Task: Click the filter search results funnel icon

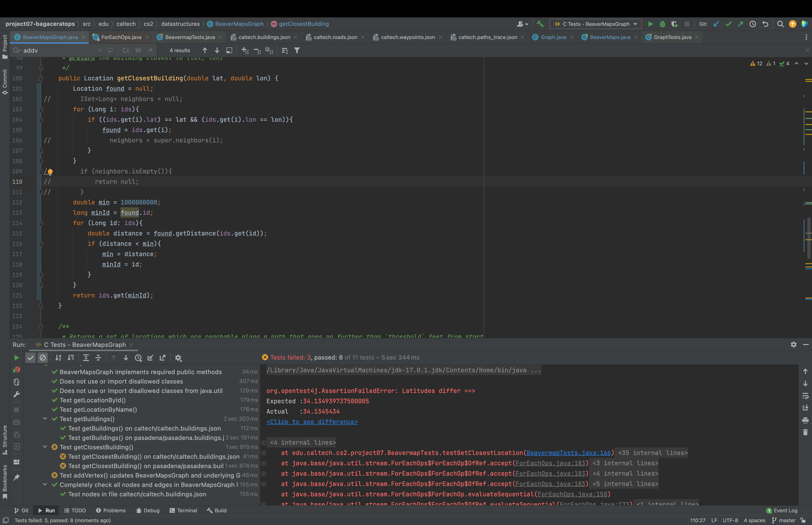Action: [x=297, y=51]
